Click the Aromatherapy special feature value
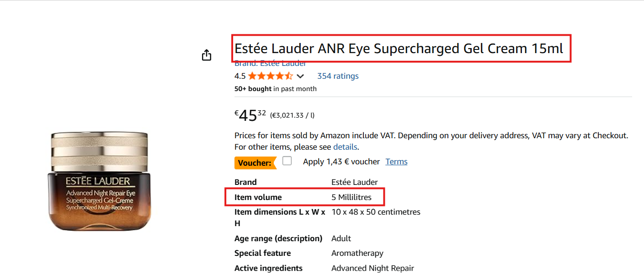644x276 pixels. (x=357, y=253)
